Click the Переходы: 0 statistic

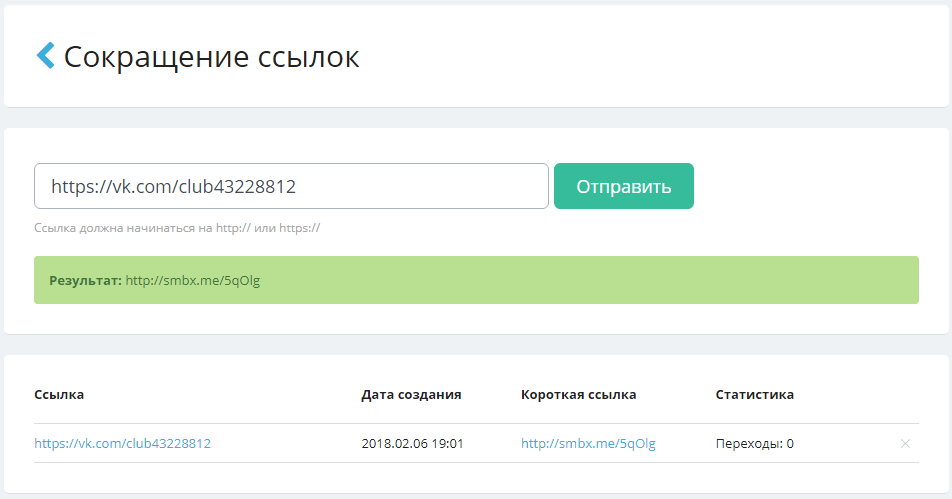pyautogui.click(x=754, y=443)
